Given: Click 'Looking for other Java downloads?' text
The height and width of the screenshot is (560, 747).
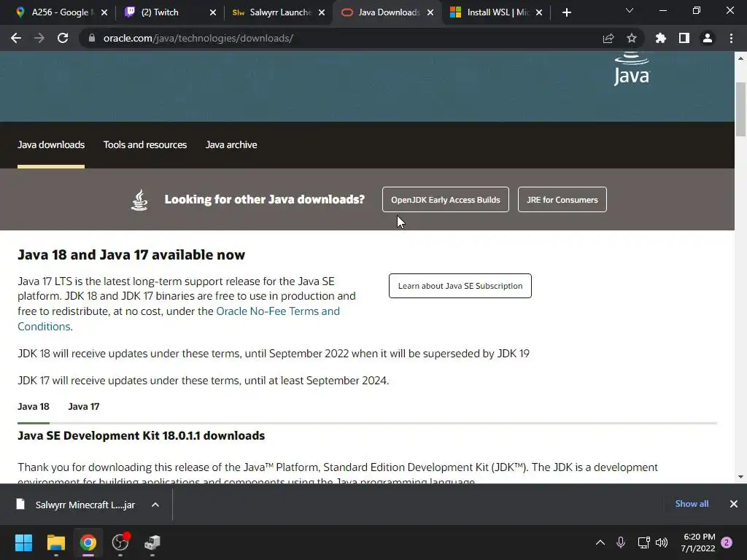Looking at the screenshot, I should pos(264,199).
